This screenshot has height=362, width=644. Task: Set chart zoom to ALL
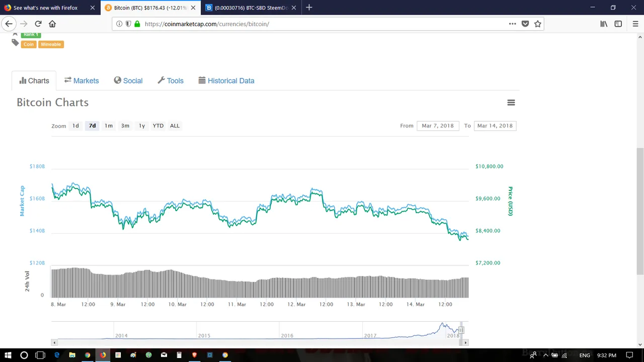point(175,126)
